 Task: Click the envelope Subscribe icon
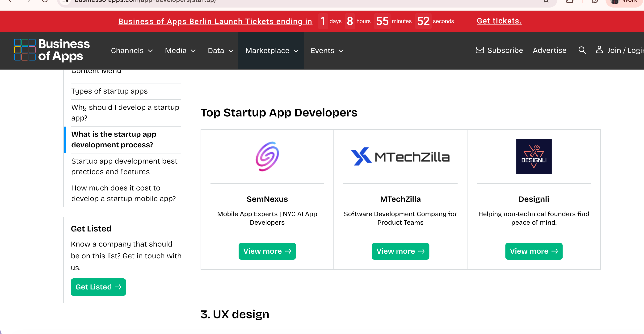[x=480, y=50]
